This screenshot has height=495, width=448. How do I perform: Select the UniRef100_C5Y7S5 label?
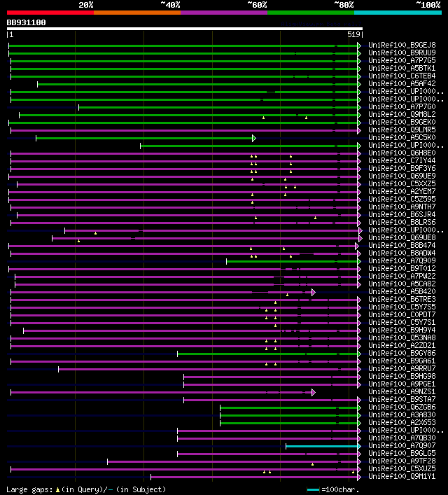click(x=402, y=307)
